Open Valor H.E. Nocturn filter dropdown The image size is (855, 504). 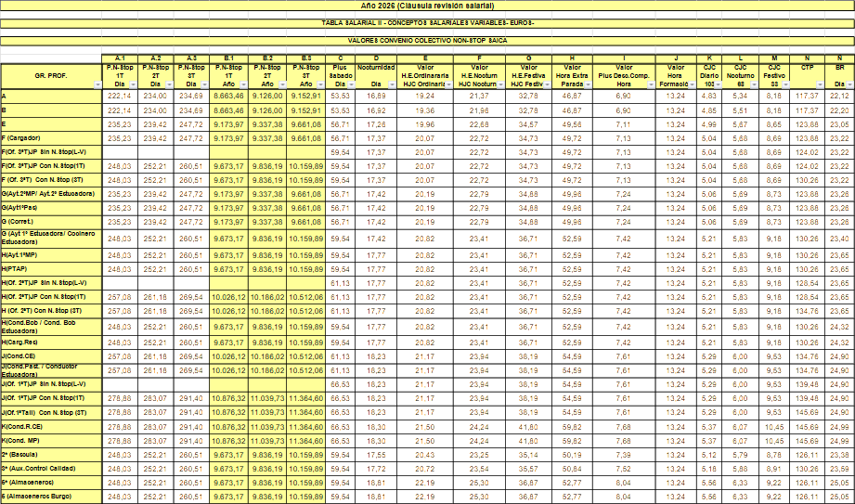pyautogui.click(x=499, y=84)
